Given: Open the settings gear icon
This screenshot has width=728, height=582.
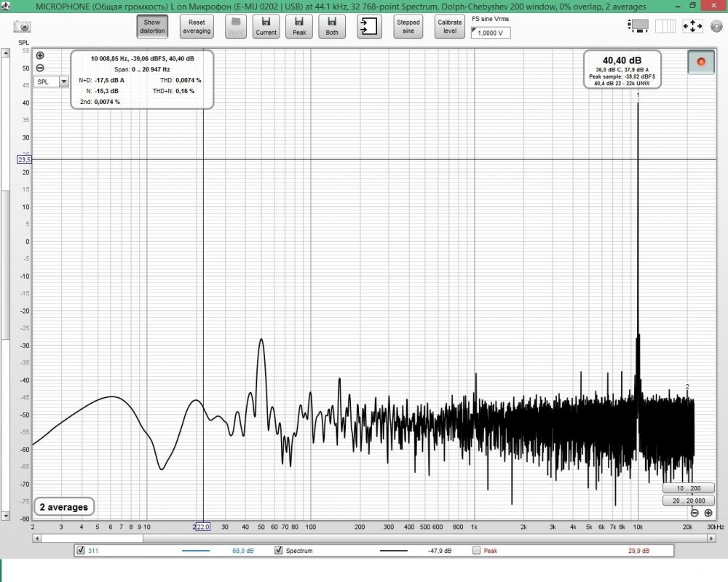Looking at the screenshot, I should pyautogui.click(x=716, y=26).
